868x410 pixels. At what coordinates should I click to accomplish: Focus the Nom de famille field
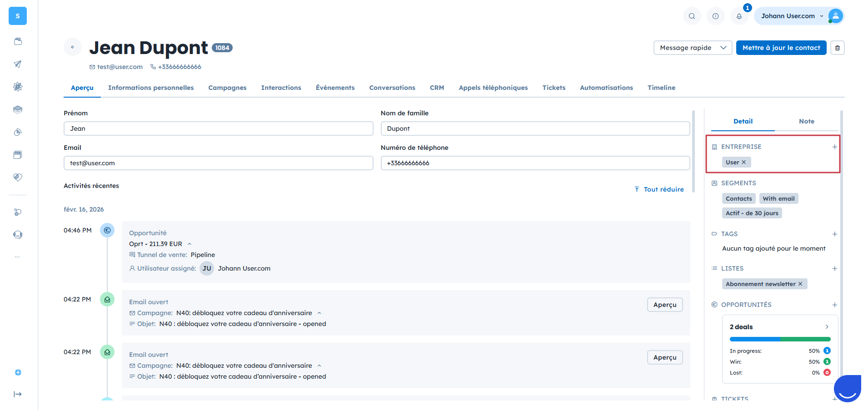[x=535, y=128]
